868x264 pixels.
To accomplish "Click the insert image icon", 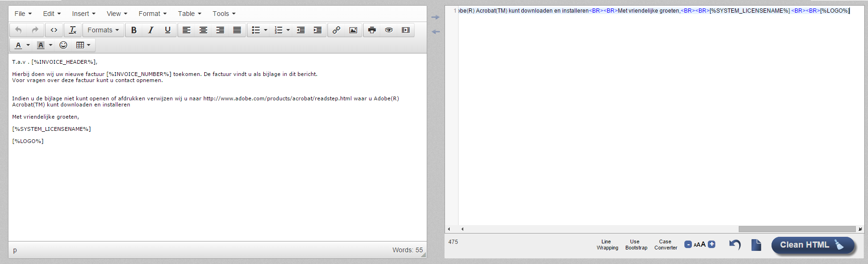I will (353, 30).
